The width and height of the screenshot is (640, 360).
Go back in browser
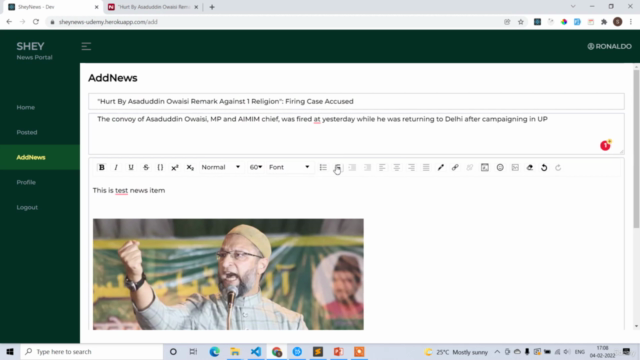point(9,22)
